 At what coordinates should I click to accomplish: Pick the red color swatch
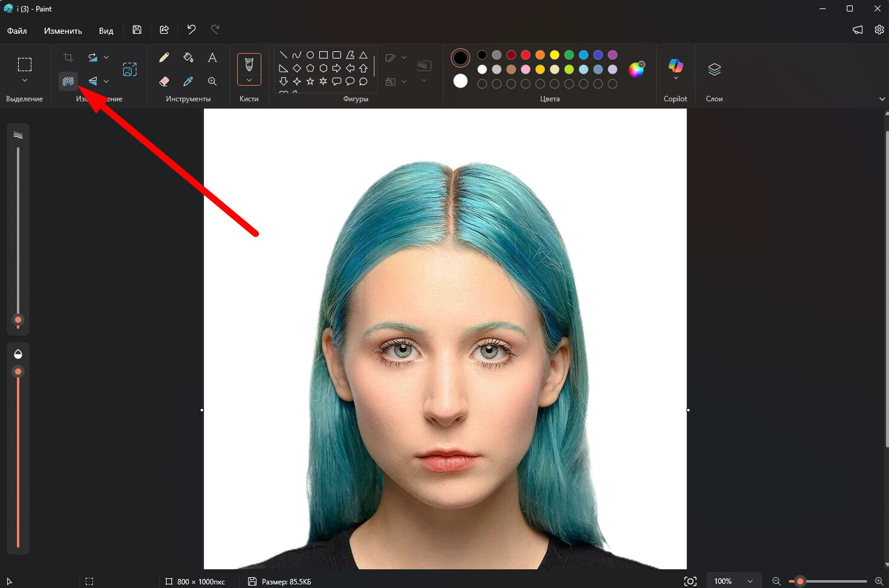[526, 55]
